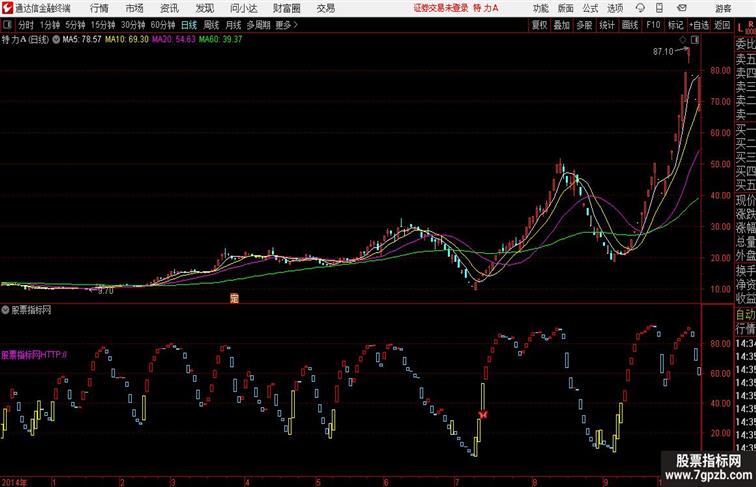The image size is (756, 487).
Task: Click the 通达信 app logo icon
Action: [x=7, y=8]
